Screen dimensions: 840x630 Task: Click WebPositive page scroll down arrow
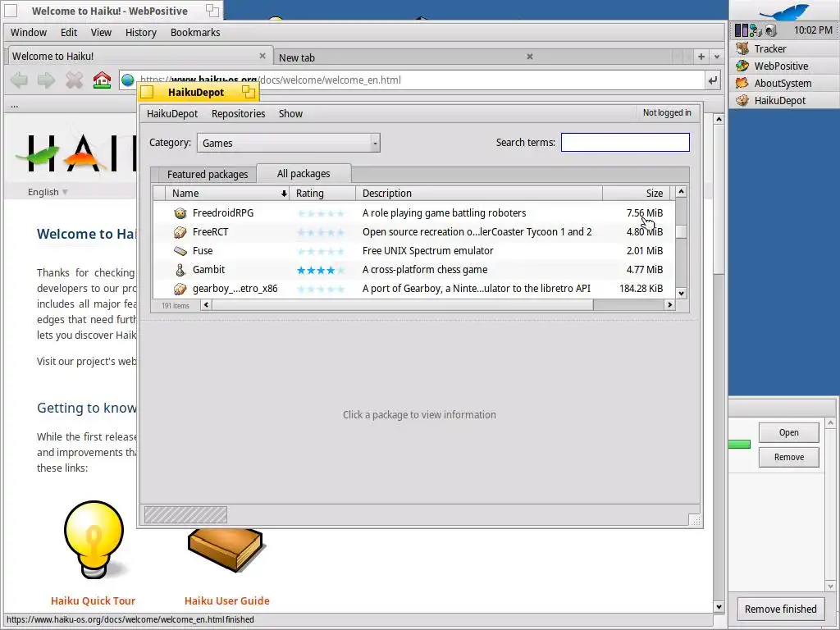(719, 607)
